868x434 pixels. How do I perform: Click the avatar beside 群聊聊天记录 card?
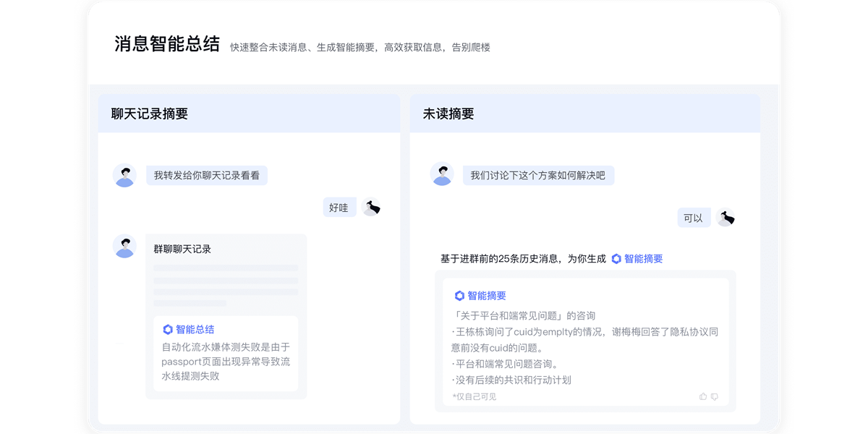click(124, 246)
